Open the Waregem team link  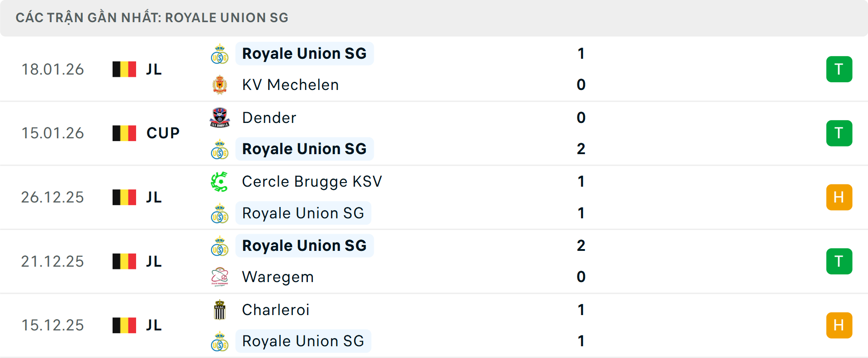(x=278, y=277)
